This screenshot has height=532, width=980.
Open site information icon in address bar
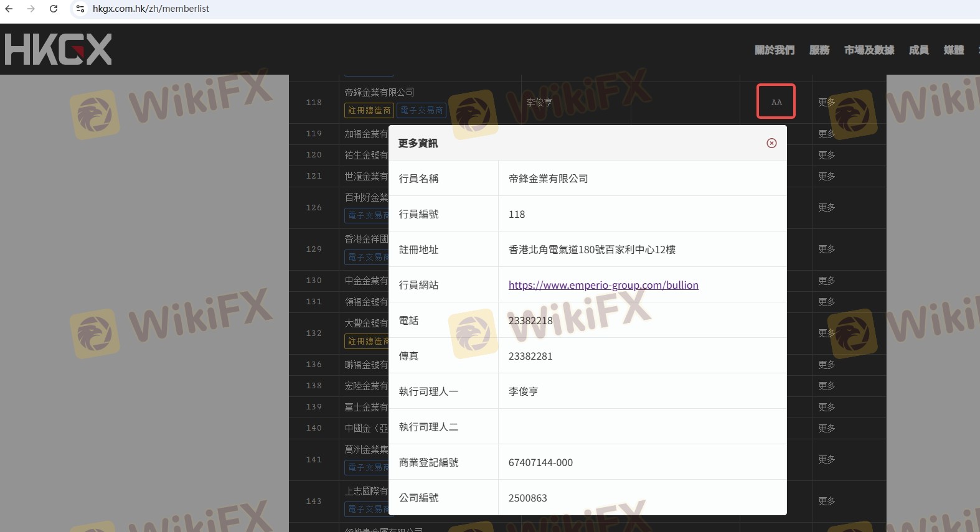click(x=80, y=9)
